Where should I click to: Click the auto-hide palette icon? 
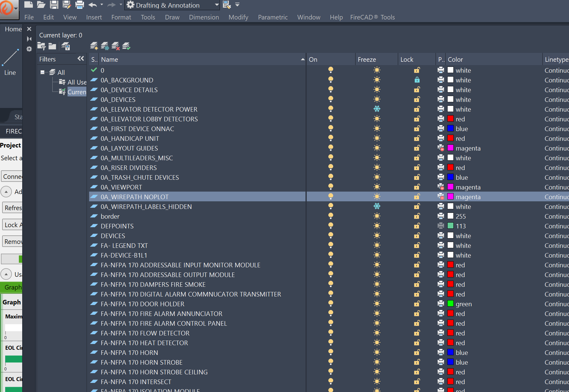click(29, 39)
